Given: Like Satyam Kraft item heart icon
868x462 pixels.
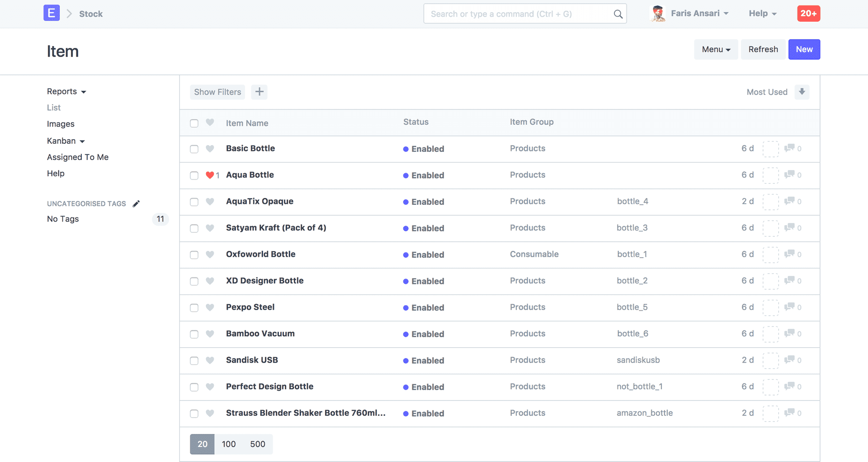Looking at the screenshot, I should click(210, 228).
